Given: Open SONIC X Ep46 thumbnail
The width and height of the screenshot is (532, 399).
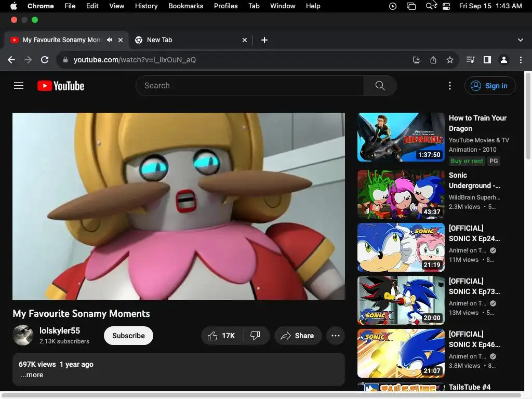Looking at the screenshot, I should point(401,353).
